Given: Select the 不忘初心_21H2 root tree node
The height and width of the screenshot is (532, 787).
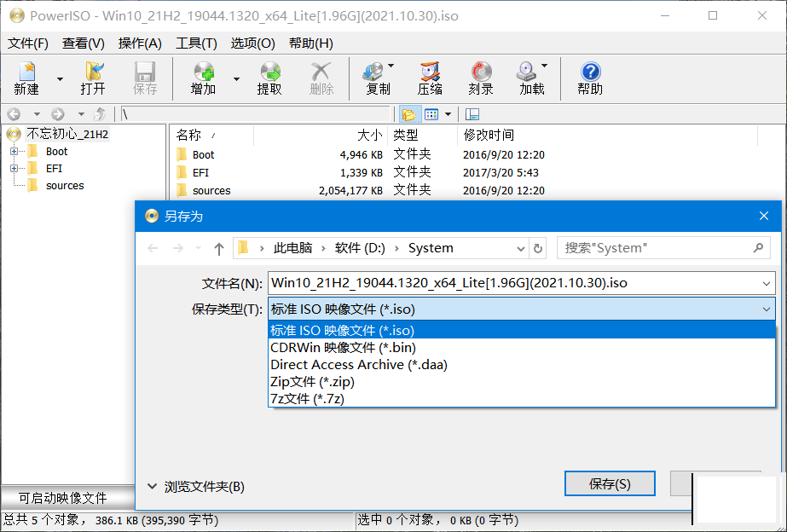Looking at the screenshot, I should (x=67, y=134).
